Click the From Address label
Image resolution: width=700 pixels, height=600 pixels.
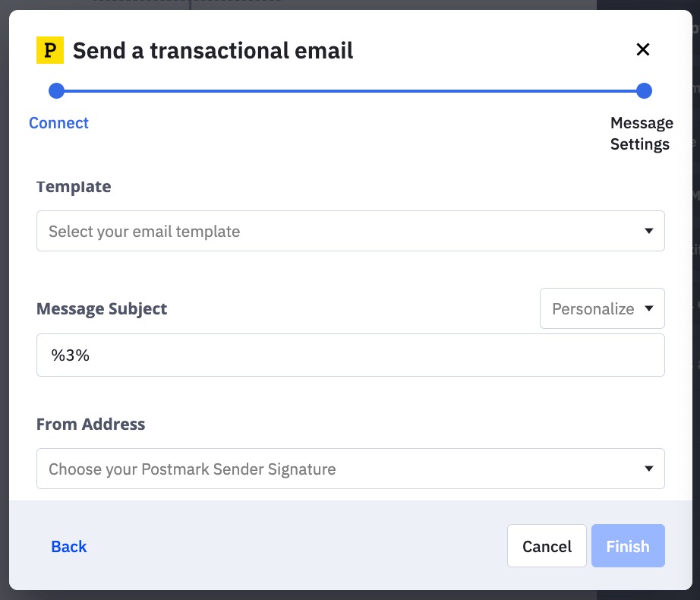point(90,424)
